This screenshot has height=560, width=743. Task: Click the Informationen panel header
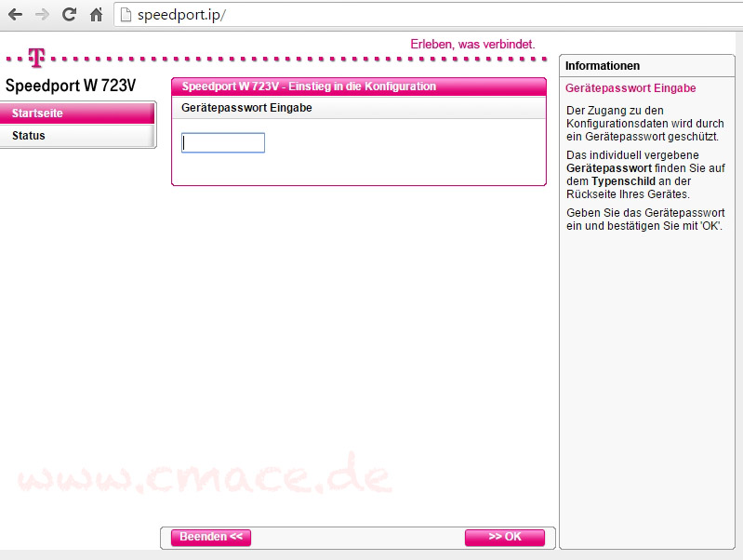coord(650,66)
